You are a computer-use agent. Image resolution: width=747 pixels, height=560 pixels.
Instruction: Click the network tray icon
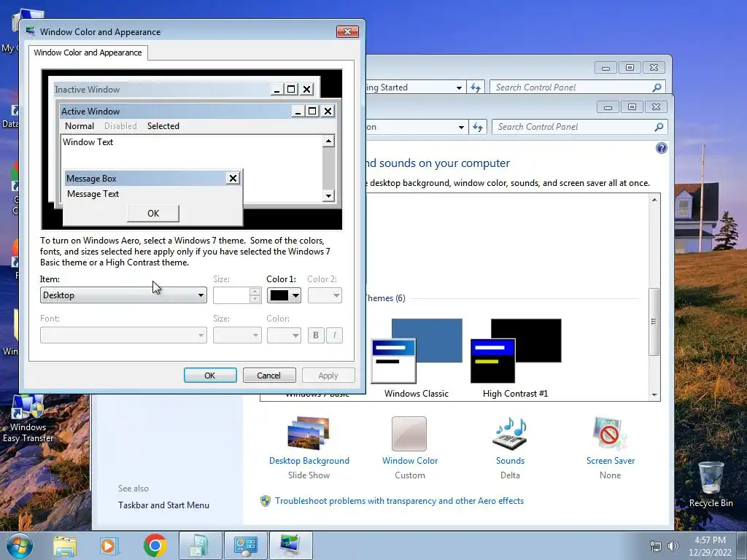click(x=656, y=546)
